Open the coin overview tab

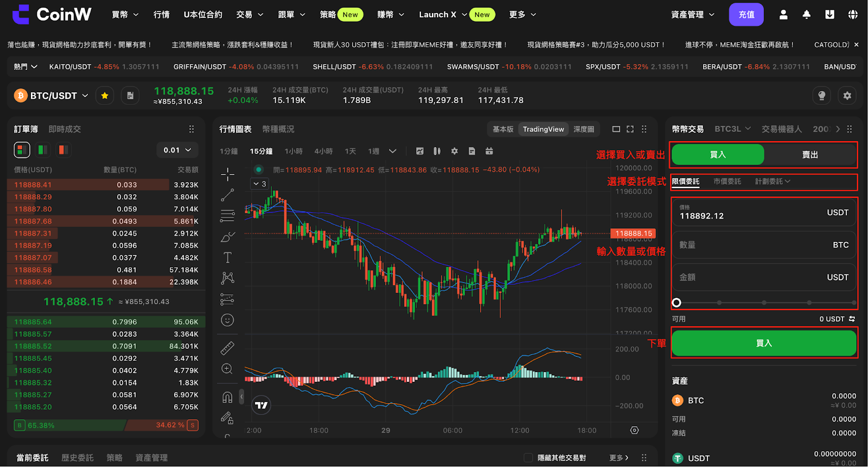[x=278, y=129]
